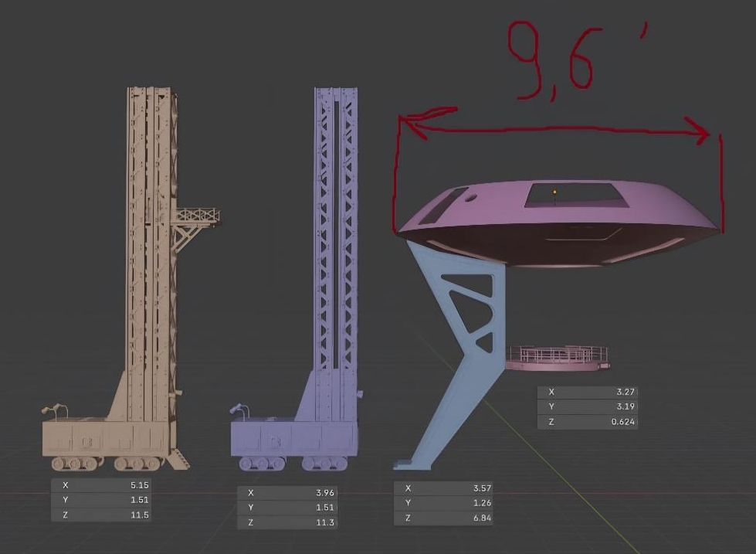756x554 pixels.
Task: Click the X field showing 5.15
Action: [x=100, y=485]
